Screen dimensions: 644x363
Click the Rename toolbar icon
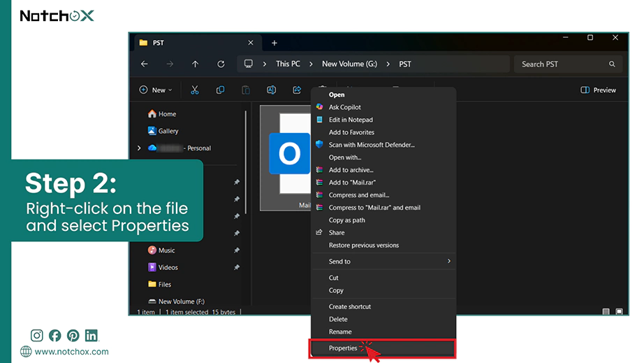271,90
